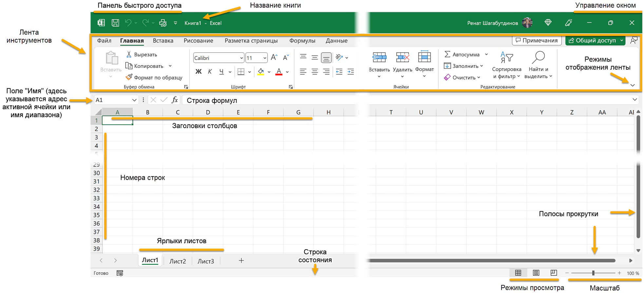Toggle italic К formatting
Screen dimensions: 644x293
(x=210, y=72)
